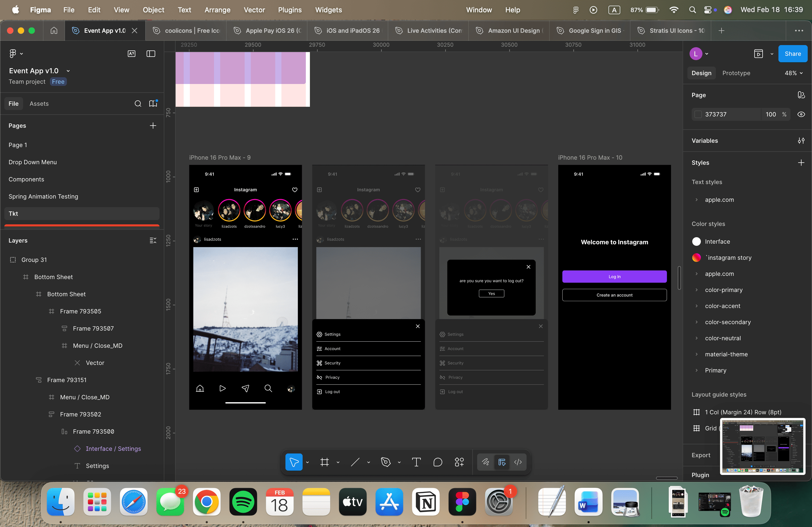The height and width of the screenshot is (527, 812).
Task: Open the Actions components tool
Action: pos(459,462)
